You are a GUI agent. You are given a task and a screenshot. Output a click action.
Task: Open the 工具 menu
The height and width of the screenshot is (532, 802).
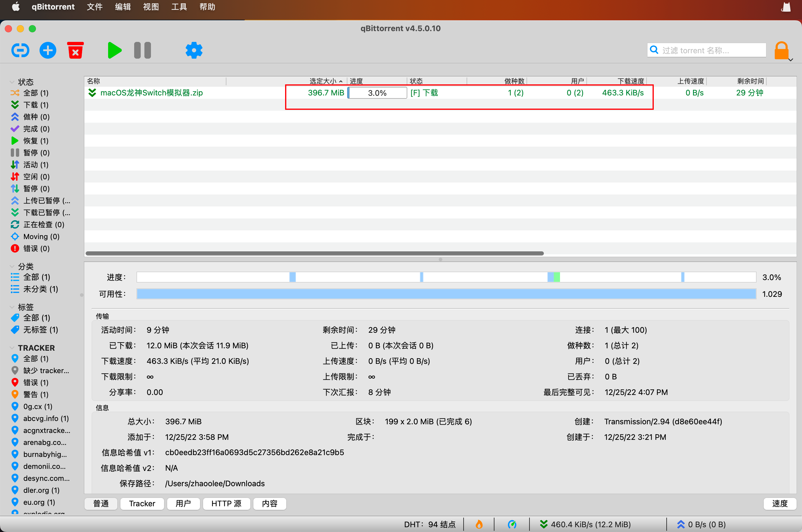(179, 7)
